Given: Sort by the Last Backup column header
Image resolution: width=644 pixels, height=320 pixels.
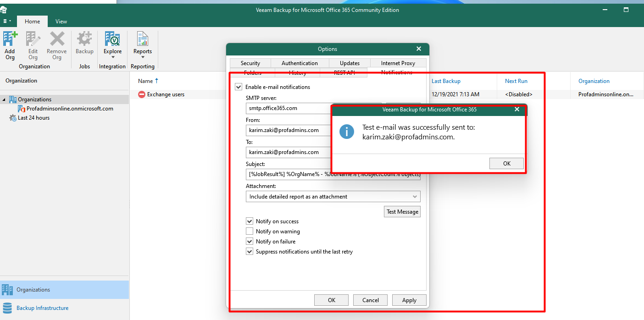Looking at the screenshot, I should tap(446, 81).
